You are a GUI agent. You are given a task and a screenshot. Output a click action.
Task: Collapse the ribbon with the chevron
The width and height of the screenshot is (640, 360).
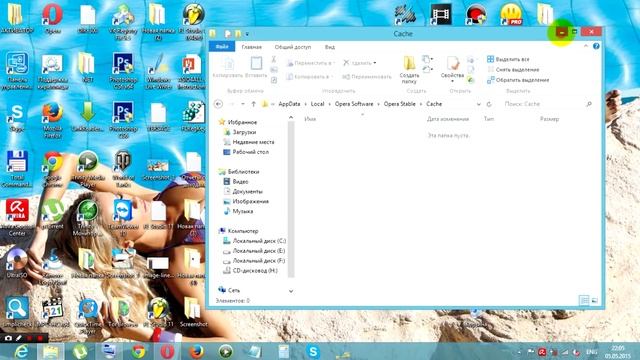[586, 46]
